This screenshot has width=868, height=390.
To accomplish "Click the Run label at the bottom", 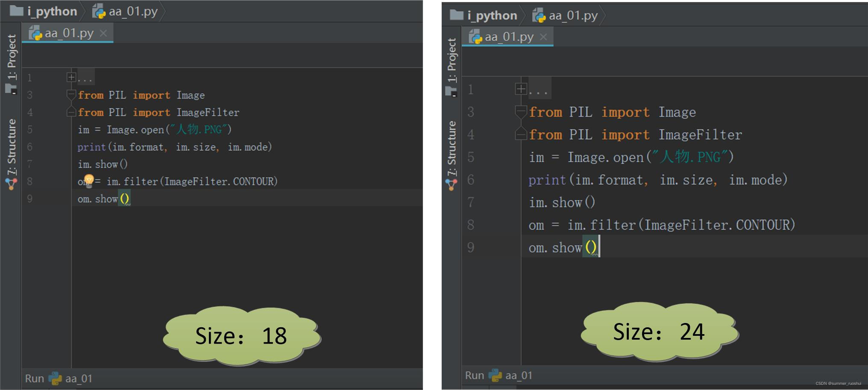I will point(34,378).
